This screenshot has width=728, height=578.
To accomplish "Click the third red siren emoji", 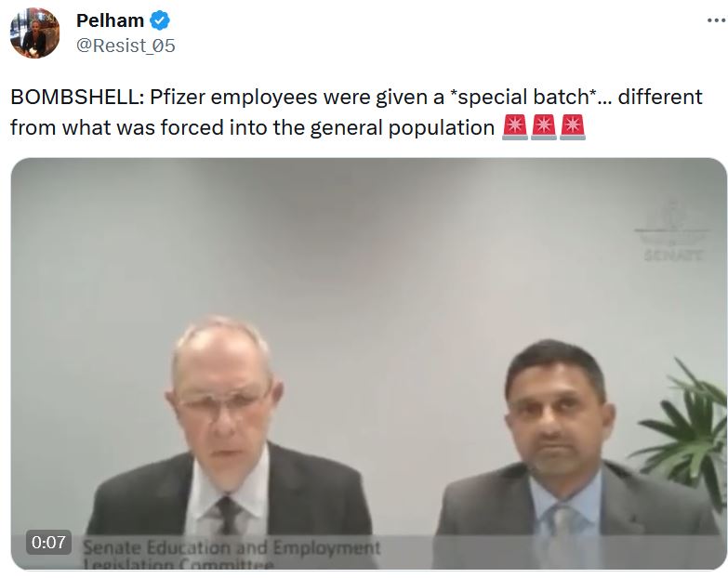I will pos(573,126).
